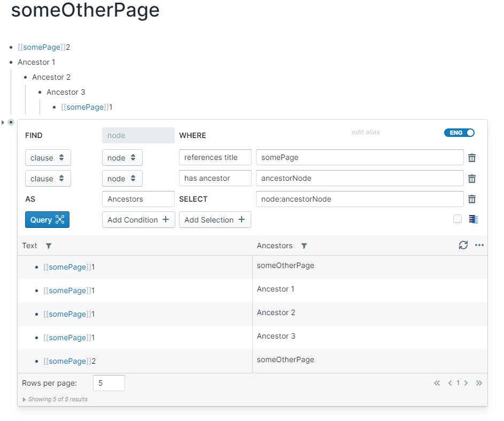Remove the node:ancestorNode selection row
504x421 pixels.
click(x=472, y=199)
